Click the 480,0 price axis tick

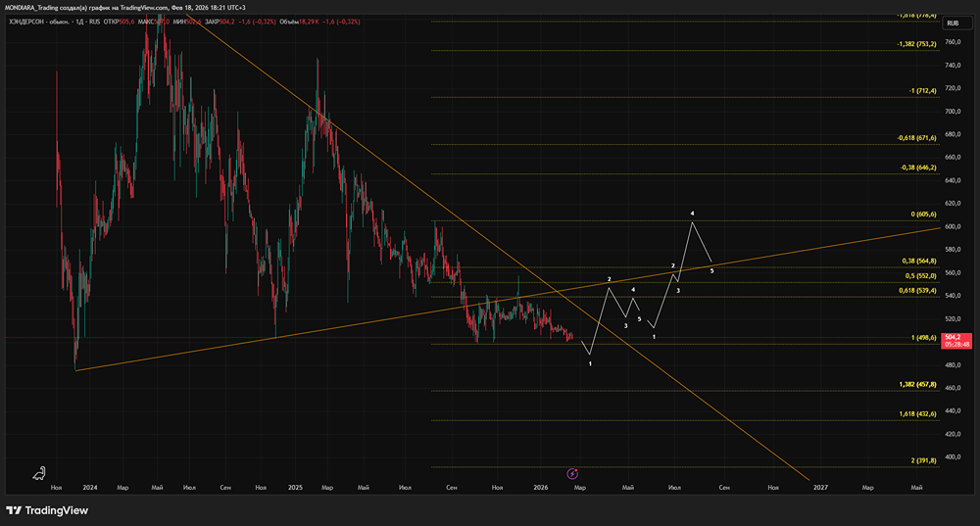pos(954,364)
